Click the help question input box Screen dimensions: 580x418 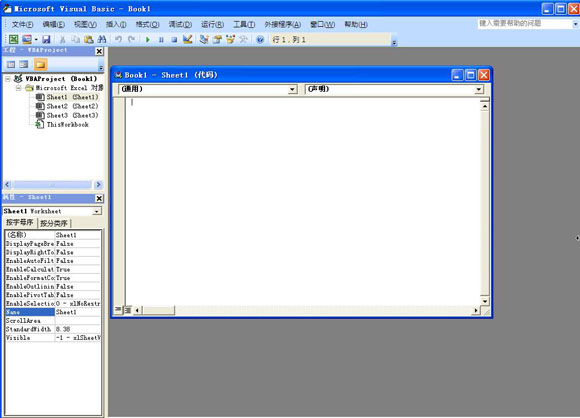pyautogui.click(x=525, y=24)
